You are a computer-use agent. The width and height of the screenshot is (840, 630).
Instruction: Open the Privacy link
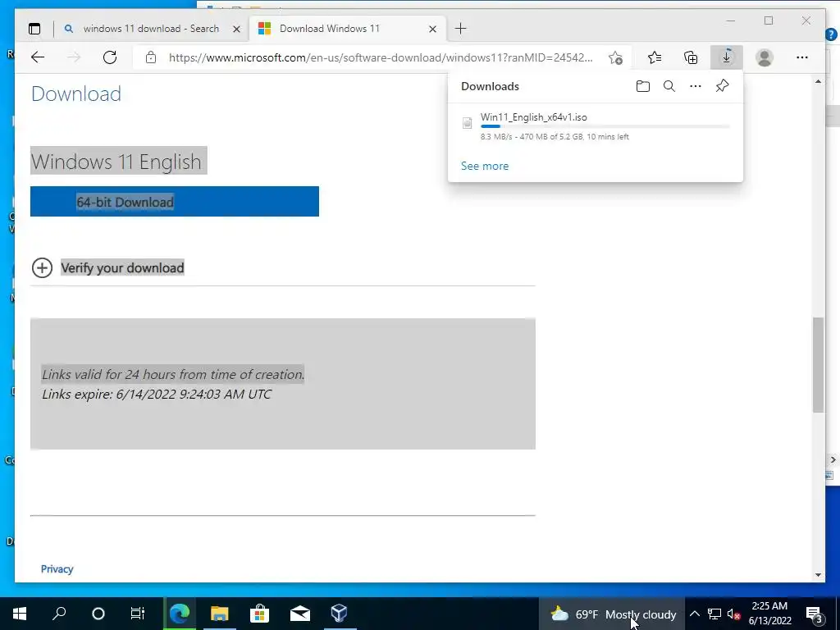(57, 569)
